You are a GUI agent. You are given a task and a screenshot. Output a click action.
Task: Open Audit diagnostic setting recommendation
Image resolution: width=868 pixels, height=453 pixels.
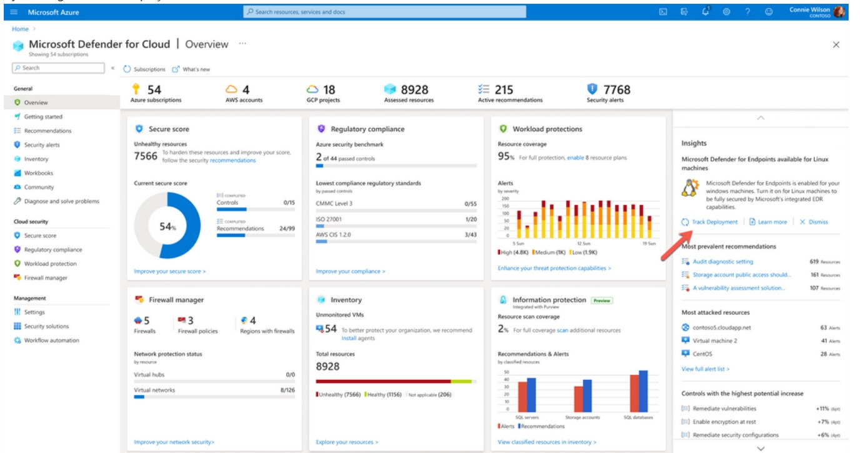click(723, 262)
